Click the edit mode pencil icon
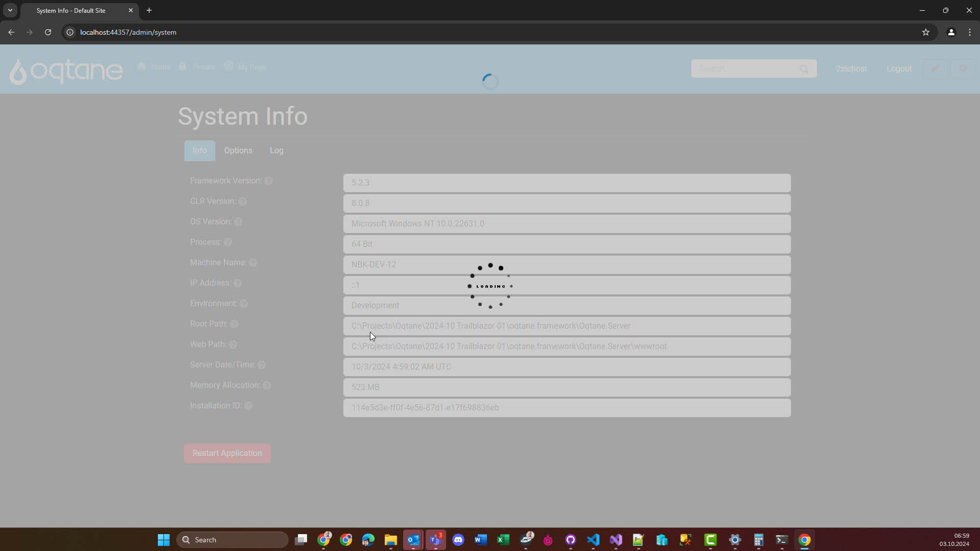Viewport: 980px width, 551px height. [935, 68]
